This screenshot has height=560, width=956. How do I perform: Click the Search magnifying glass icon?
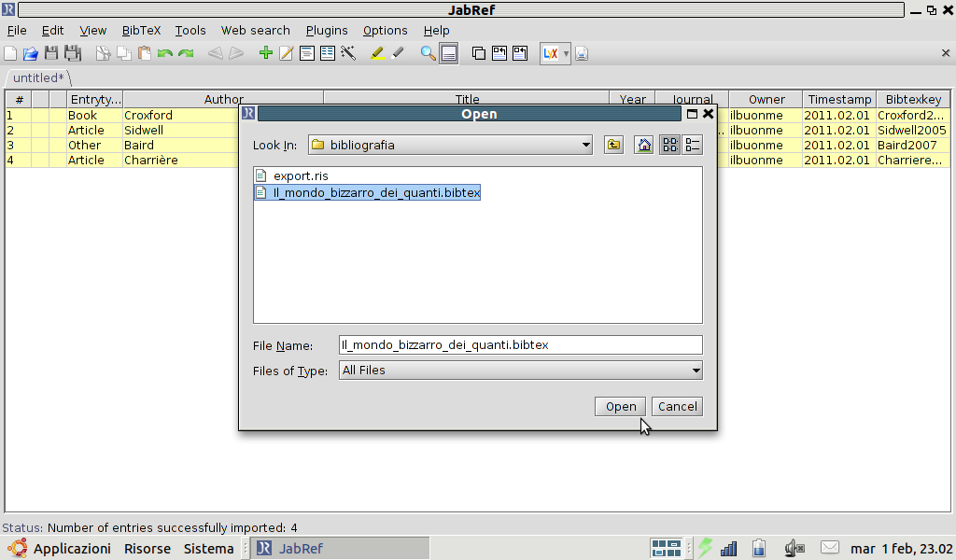(x=428, y=53)
